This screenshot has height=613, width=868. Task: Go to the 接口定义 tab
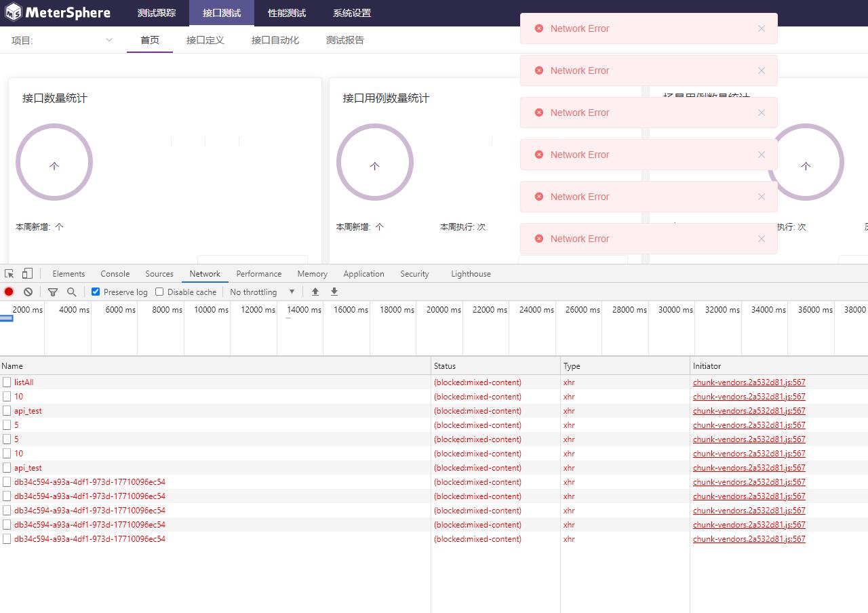pyautogui.click(x=205, y=40)
